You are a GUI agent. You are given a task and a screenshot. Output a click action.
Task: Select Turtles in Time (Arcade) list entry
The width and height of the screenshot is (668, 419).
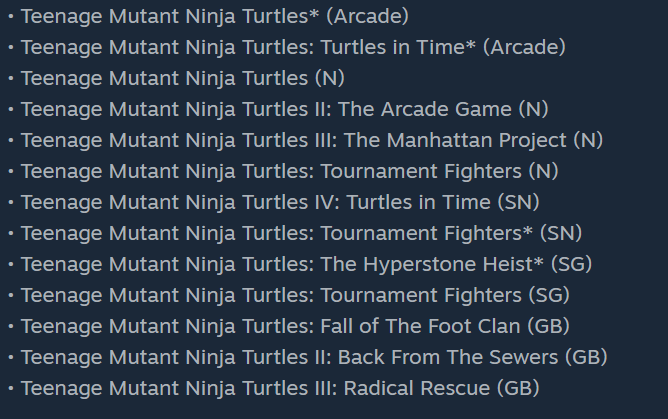click(292, 47)
